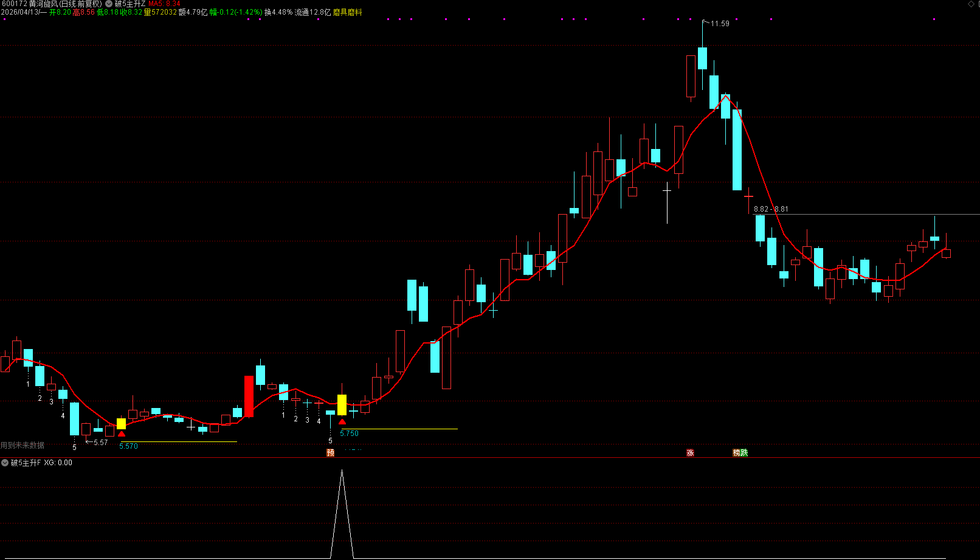The image size is (980, 560).
Task: Open the 预 info marker on time axis
Action: 331,452
